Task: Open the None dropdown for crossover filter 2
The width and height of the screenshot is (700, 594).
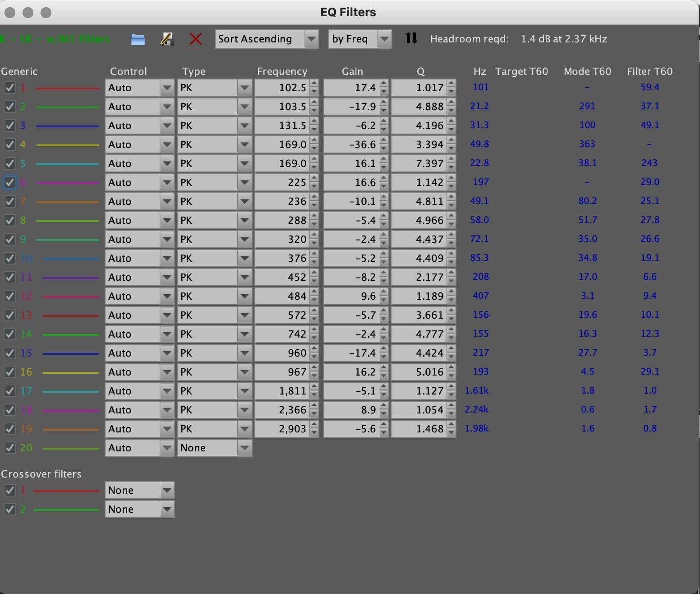Action: (x=166, y=509)
